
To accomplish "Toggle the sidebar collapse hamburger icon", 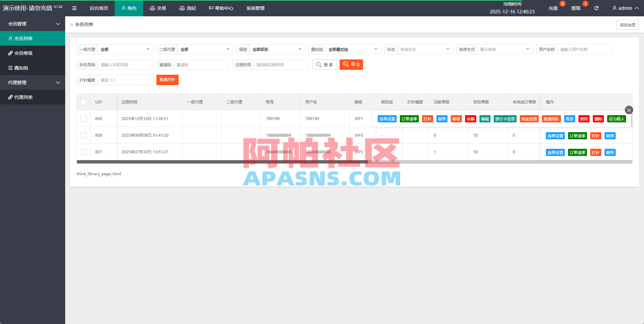I will click(74, 8).
